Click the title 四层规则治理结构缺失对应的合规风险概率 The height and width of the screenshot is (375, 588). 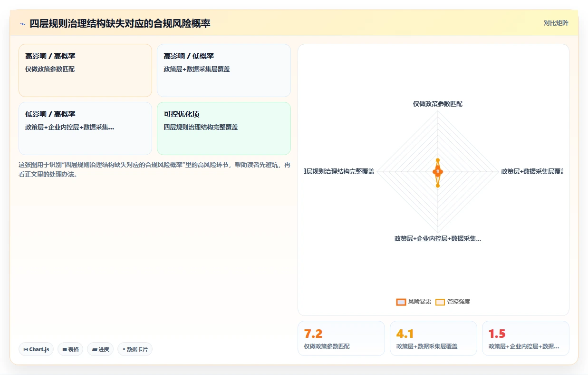pyautogui.click(x=120, y=23)
